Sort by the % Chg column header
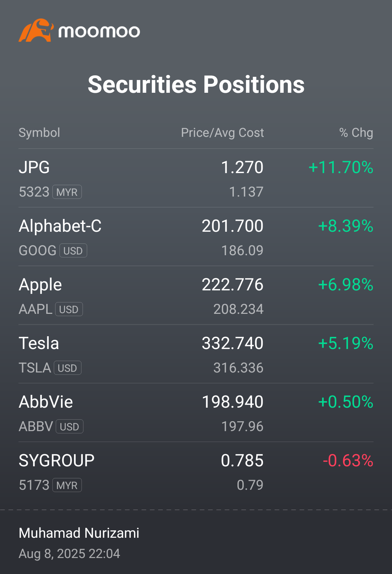 point(356,133)
